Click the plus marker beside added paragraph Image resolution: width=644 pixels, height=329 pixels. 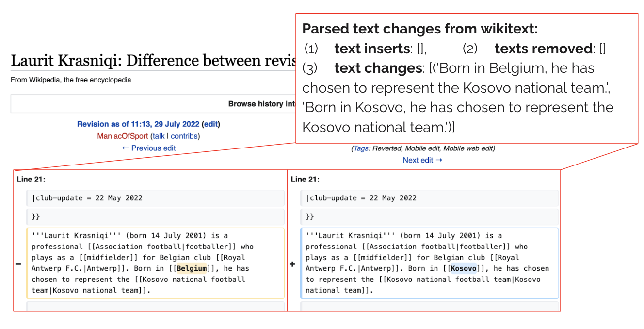(292, 264)
